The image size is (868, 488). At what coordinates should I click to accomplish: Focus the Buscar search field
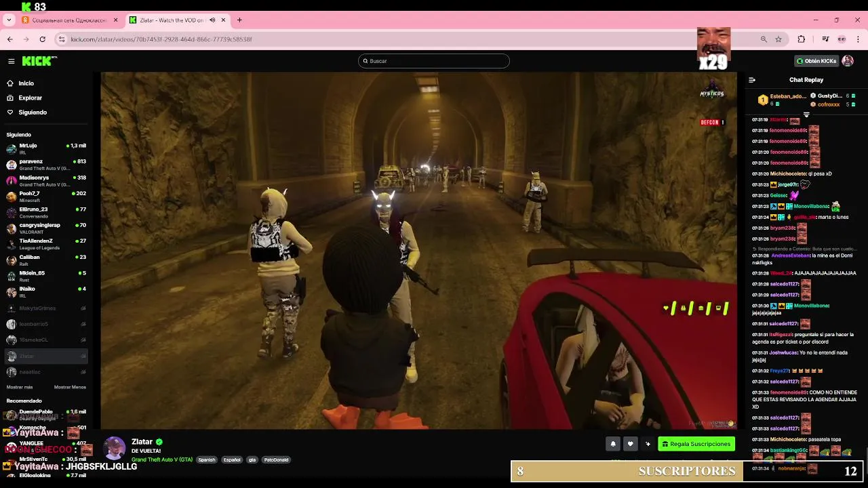434,61
